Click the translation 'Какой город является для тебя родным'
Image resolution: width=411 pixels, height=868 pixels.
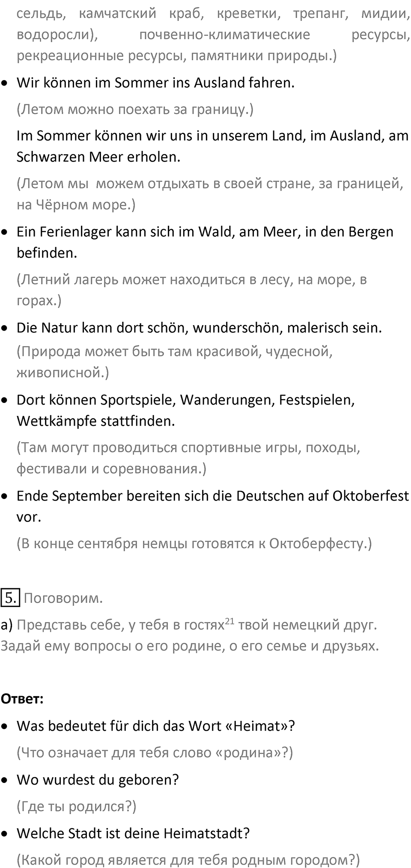tap(188, 859)
